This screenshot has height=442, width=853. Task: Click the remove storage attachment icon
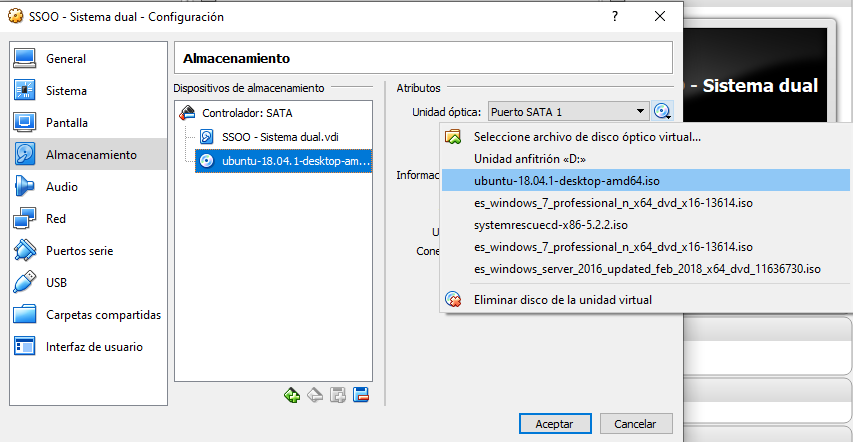click(362, 395)
